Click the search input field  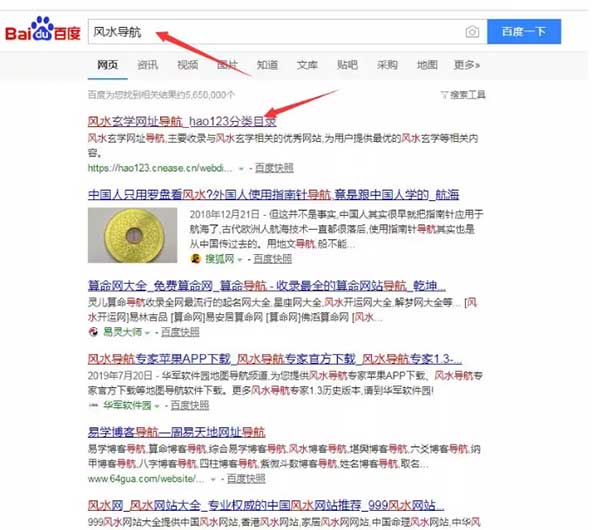click(276, 32)
